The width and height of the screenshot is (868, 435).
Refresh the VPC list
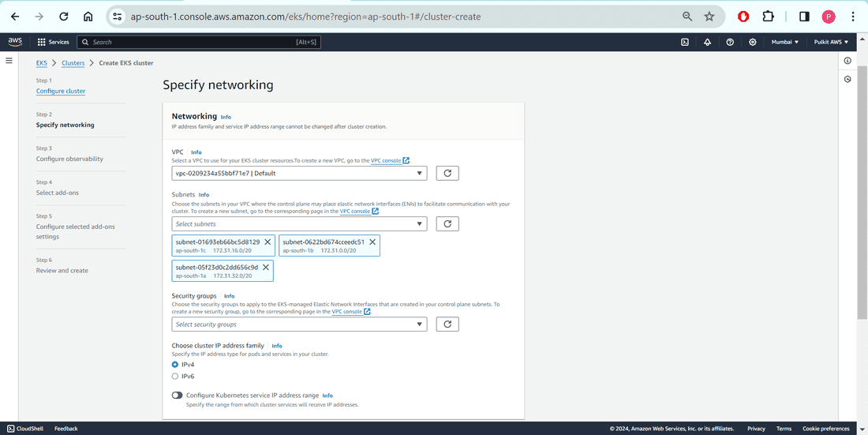tap(448, 174)
